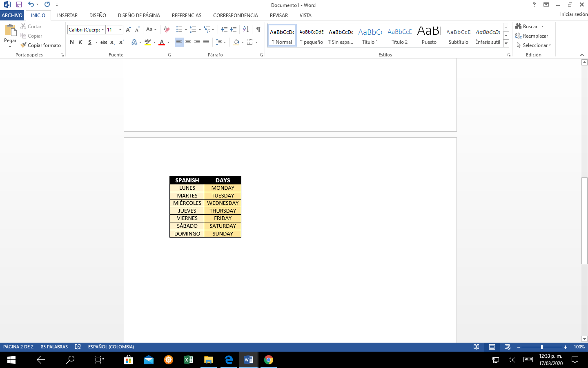Open the font name dropdown Calibri

(102, 29)
